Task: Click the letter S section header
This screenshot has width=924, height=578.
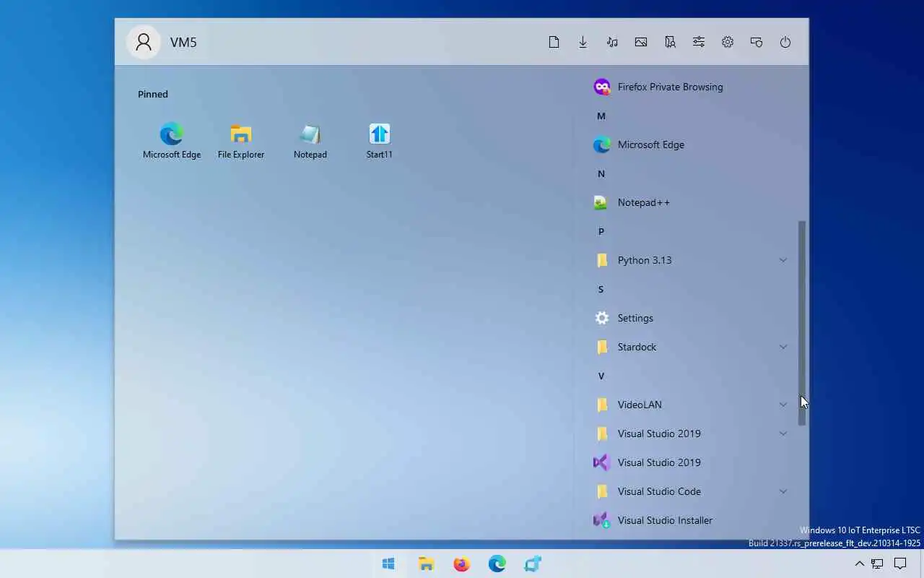Action: click(601, 289)
